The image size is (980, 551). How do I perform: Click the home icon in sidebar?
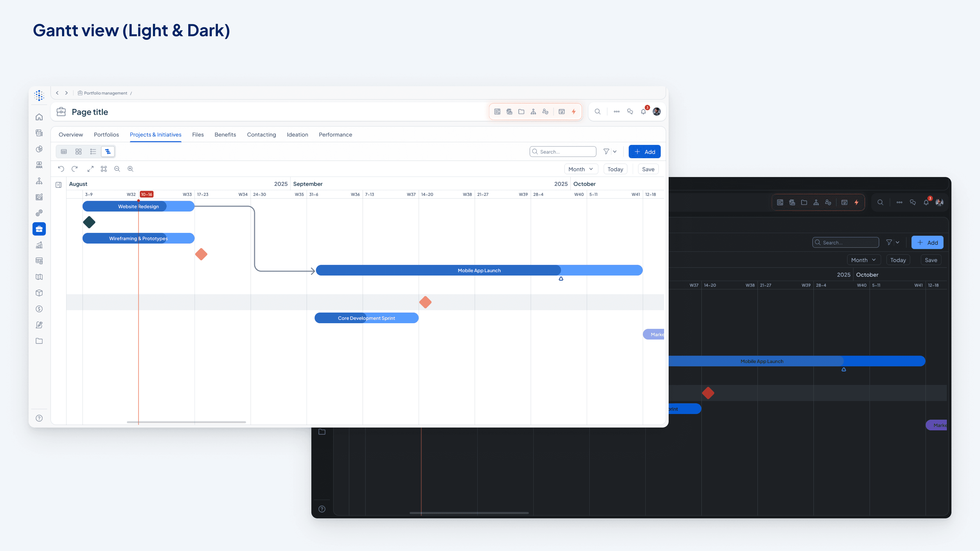39,117
